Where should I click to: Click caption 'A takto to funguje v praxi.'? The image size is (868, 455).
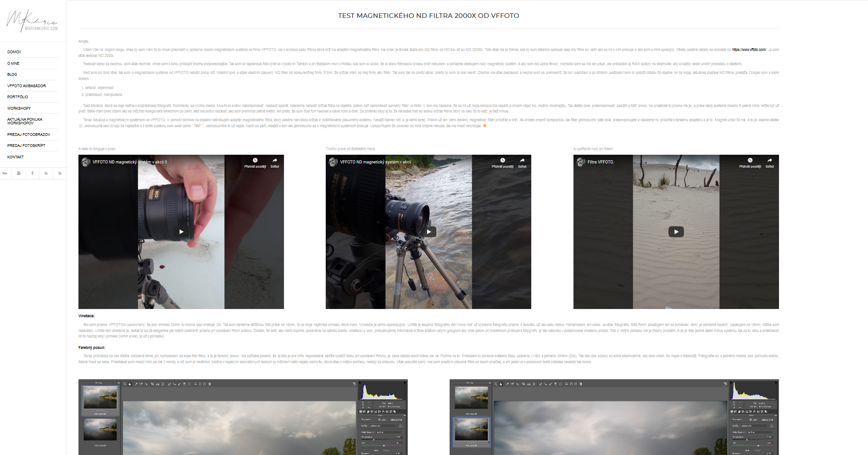(x=97, y=149)
